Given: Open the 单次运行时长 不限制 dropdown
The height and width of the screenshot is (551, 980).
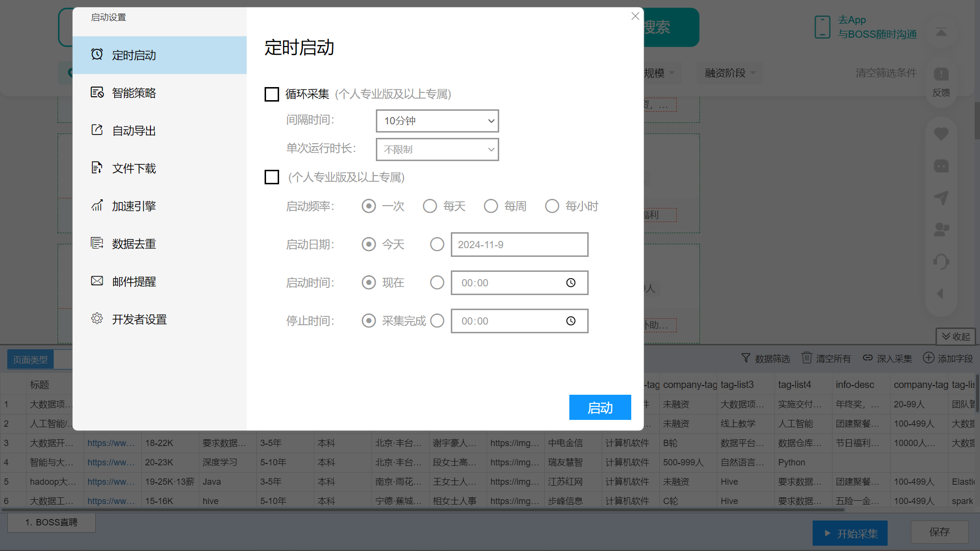Looking at the screenshot, I should pyautogui.click(x=437, y=149).
